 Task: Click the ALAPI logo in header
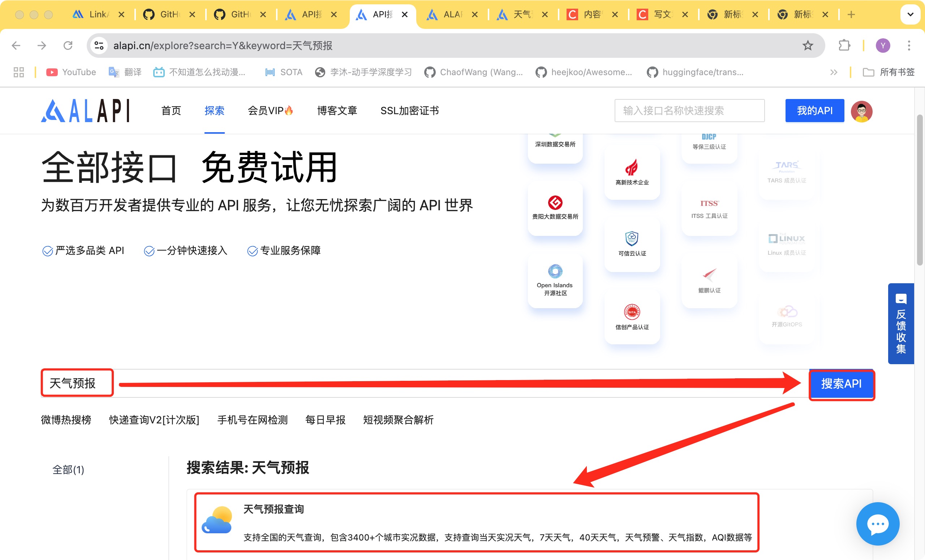85,111
